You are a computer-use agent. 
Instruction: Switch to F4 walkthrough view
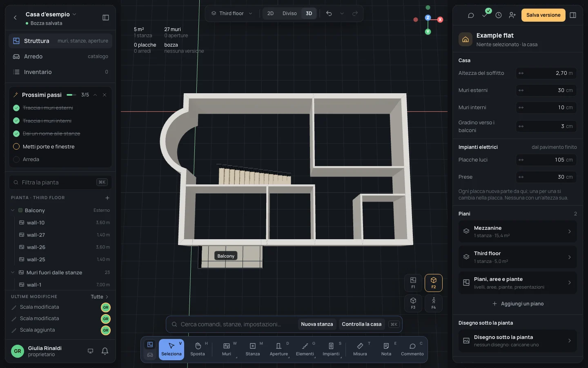434,303
